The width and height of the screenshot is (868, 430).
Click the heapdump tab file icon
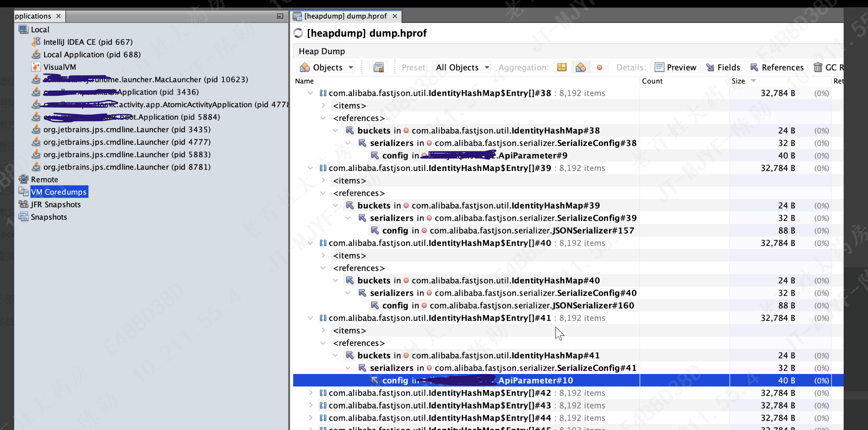point(297,16)
